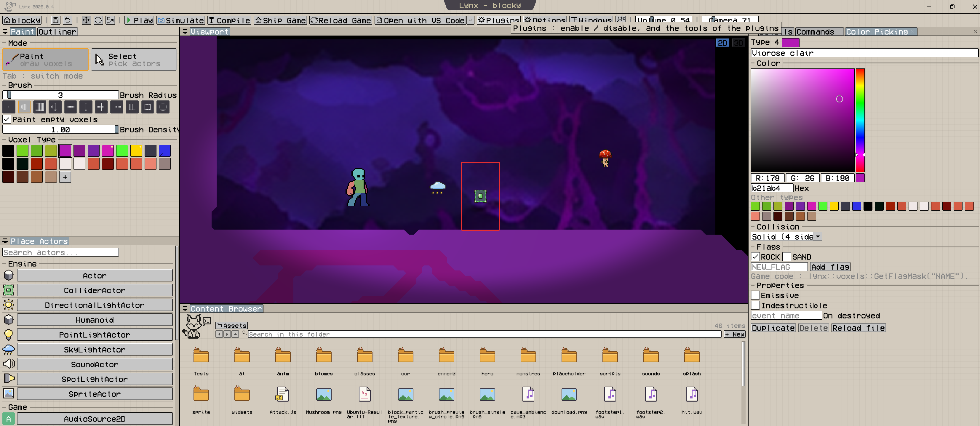Click the save icon in the toolbar
The width and height of the screenshot is (980, 426).
pos(55,20)
